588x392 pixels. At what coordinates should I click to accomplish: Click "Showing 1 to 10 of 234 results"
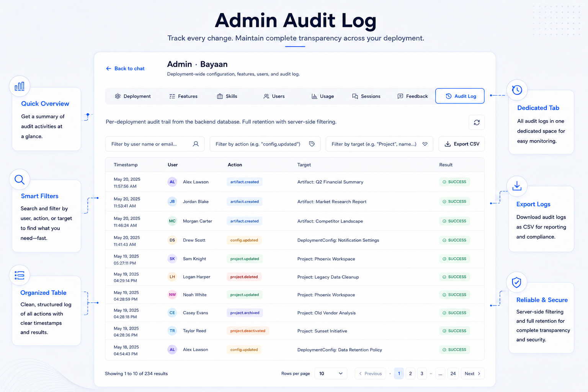(x=136, y=374)
